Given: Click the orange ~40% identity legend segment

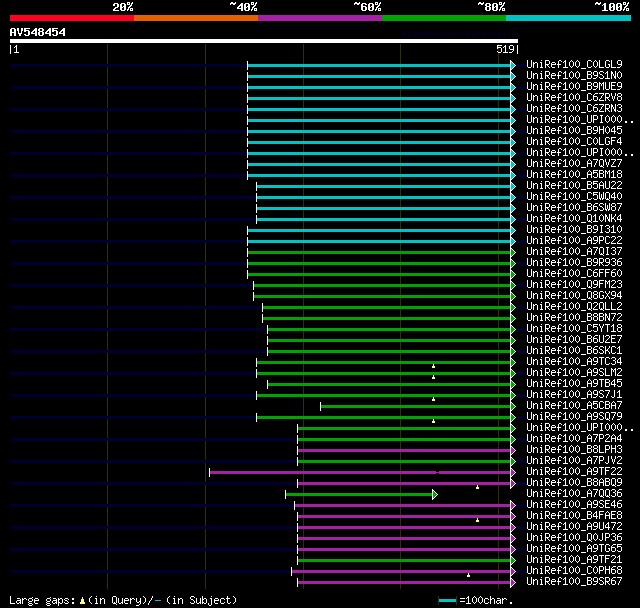Looking at the screenshot, I should coord(196,18).
